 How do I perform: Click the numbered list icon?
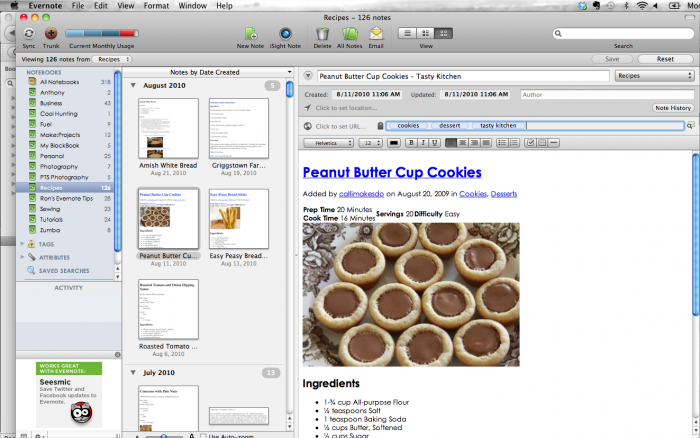coord(514,143)
